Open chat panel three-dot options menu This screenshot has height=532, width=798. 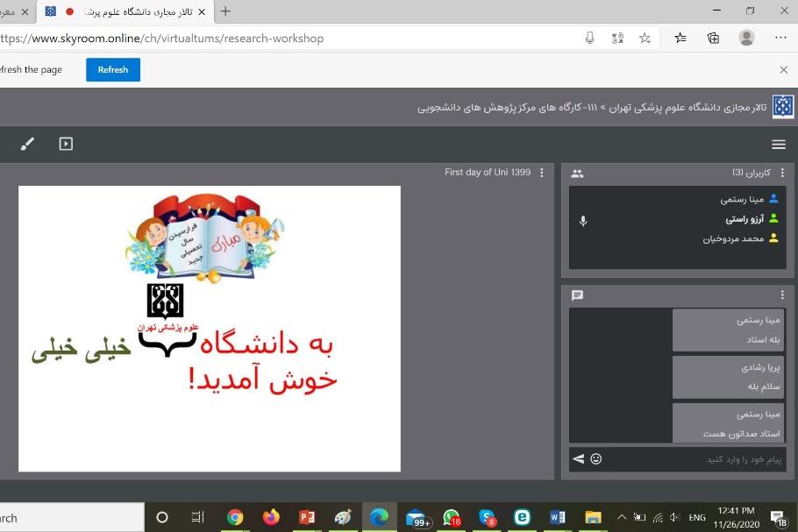(782, 295)
